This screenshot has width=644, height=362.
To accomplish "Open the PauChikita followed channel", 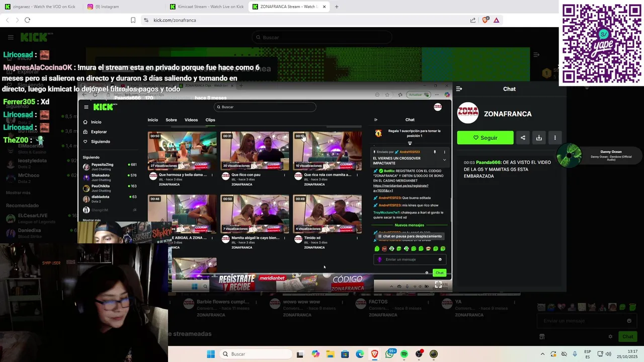I will (110, 188).
